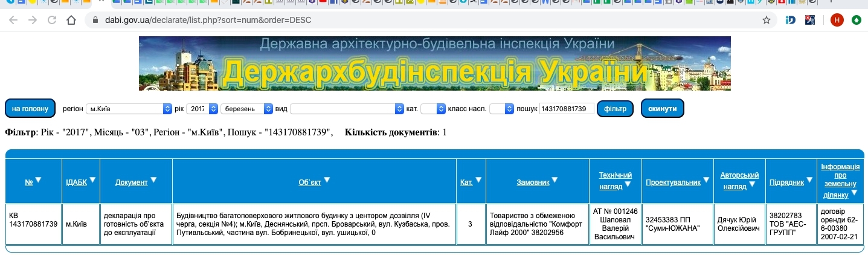Apply filters with the фільтр button
The image size is (868, 255).
coord(615,109)
